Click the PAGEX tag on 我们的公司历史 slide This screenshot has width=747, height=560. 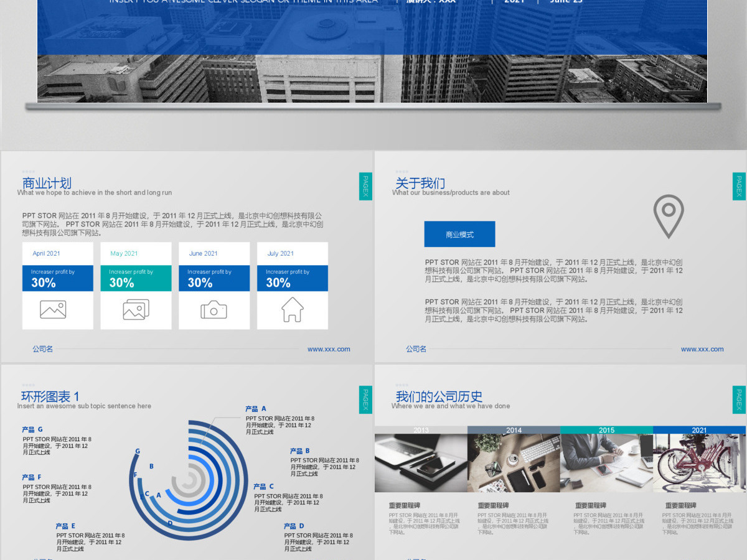point(739,399)
